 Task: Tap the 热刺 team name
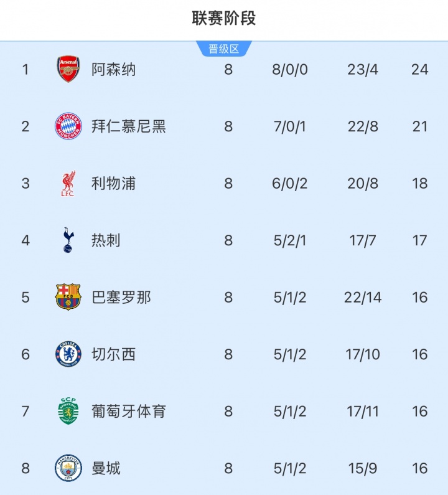tap(106, 240)
